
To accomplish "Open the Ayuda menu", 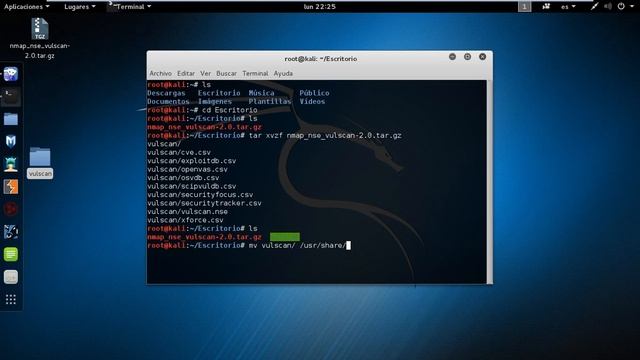I will point(283,73).
